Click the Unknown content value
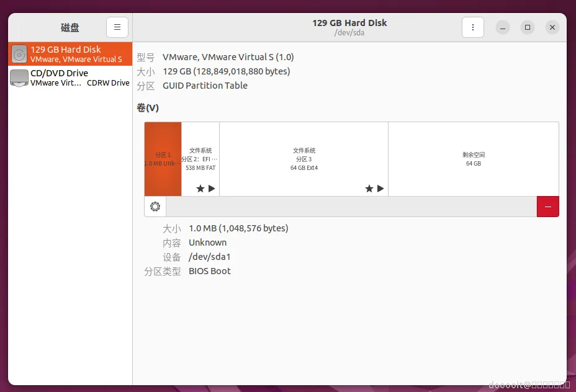Image resolution: width=576 pixels, height=392 pixels. pos(207,243)
